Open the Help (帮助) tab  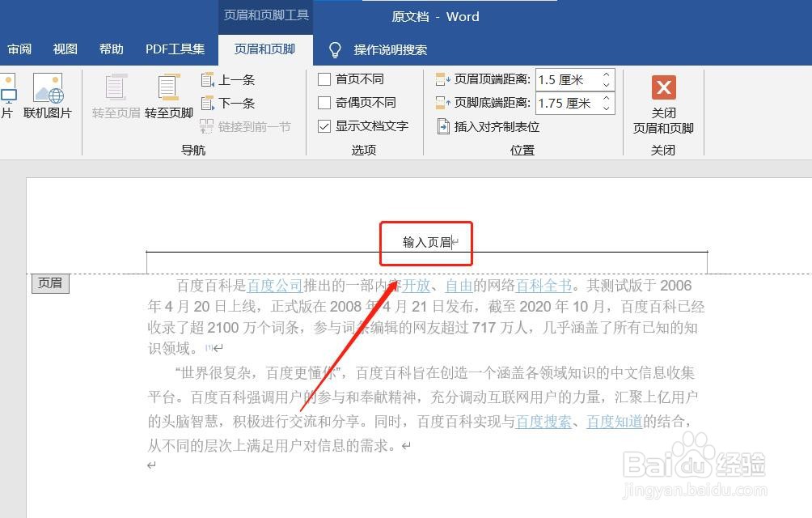(112, 49)
